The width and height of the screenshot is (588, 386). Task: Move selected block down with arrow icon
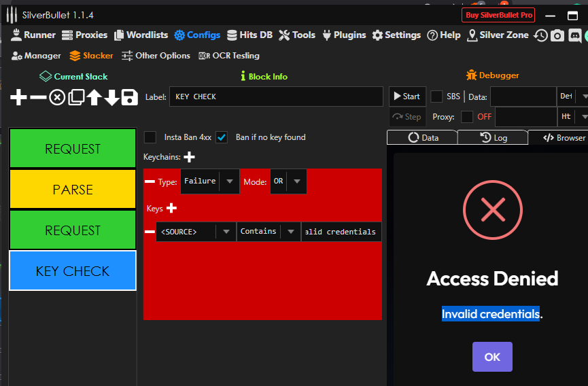click(x=111, y=97)
